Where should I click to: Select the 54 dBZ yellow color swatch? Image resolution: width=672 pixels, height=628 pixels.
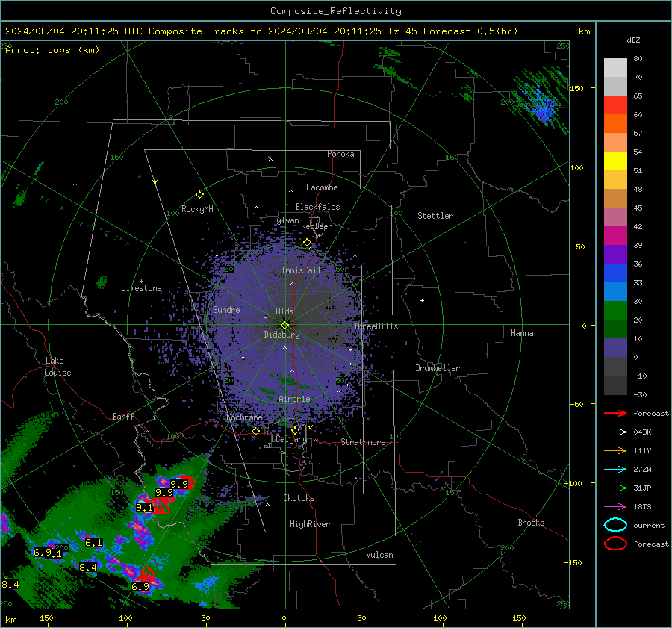coord(615,161)
